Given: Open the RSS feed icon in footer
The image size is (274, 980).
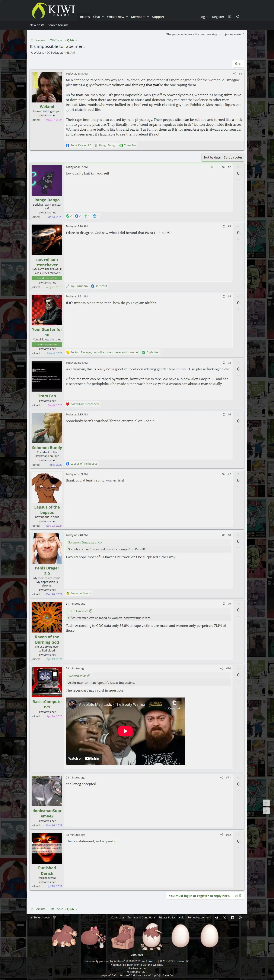Looking at the screenshot, I should [240, 917].
